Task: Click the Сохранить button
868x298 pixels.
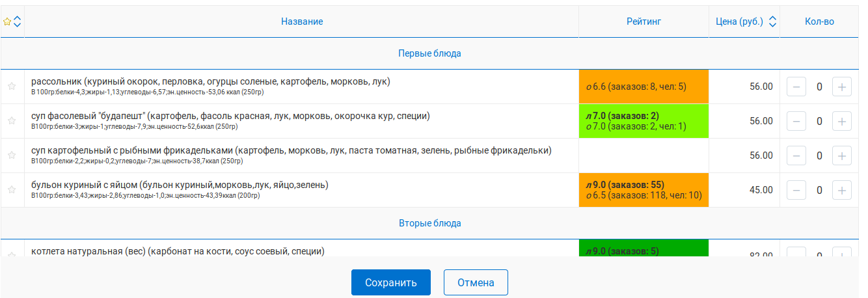Action: [391, 282]
